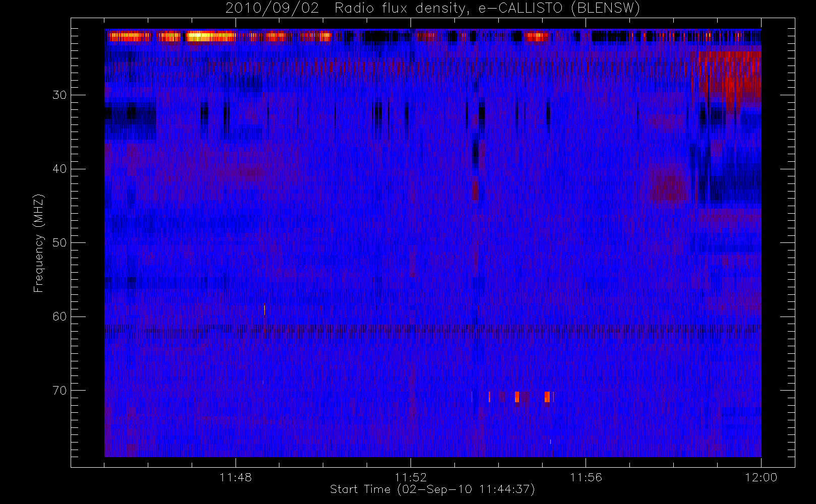The width and height of the screenshot is (816, 504).
Task: Click the 11:48 time tick label
Action: 236,477
